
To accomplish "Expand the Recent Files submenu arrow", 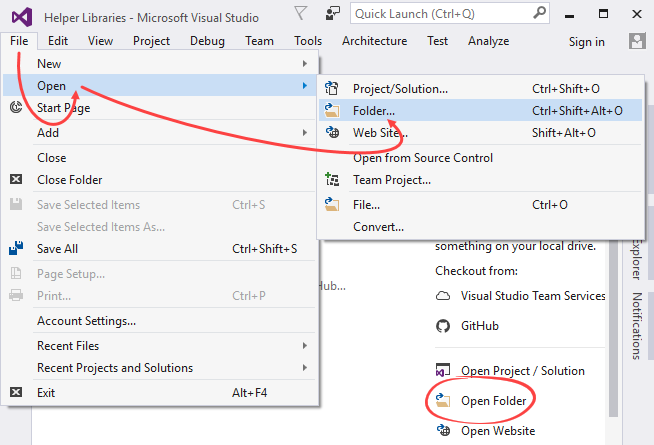I will coord(305,345).
